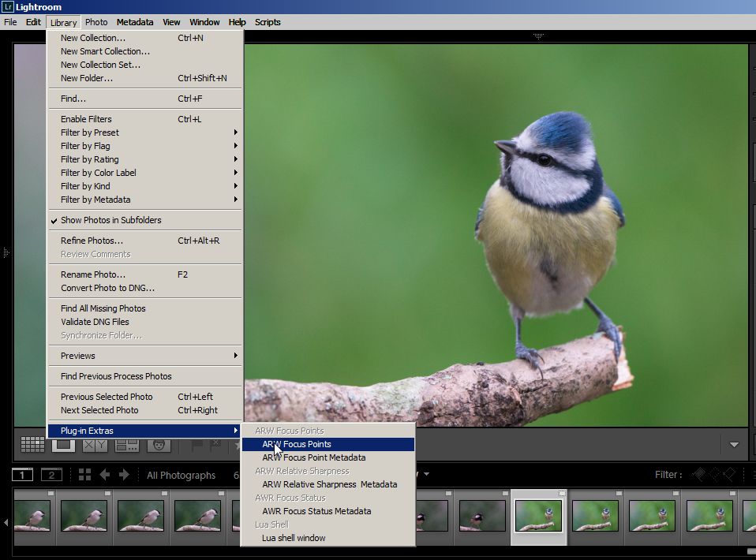This screenshot has width=756, height=560.
Task: Activate Survey view
Action: [126, 446]
